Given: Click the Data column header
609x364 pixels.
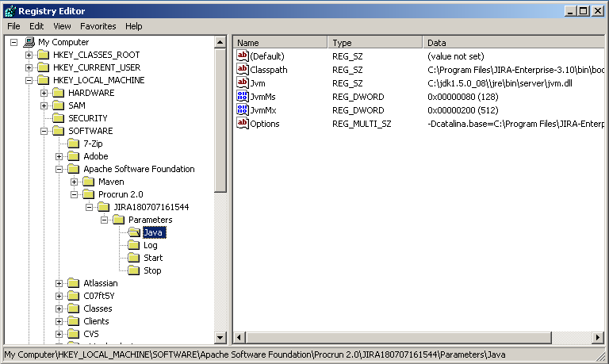Looking at the screenshot, I should pyautogui.click(x=507, y=42).
